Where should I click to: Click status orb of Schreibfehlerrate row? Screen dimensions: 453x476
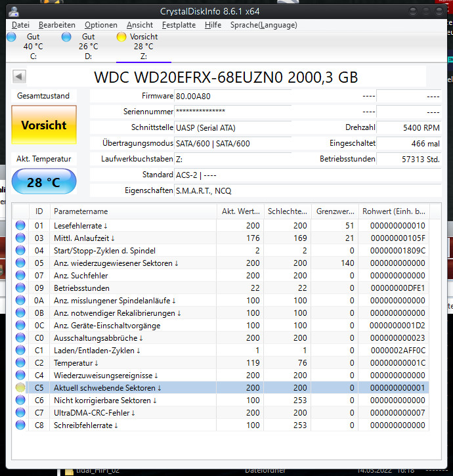click(x=20, y=425)
